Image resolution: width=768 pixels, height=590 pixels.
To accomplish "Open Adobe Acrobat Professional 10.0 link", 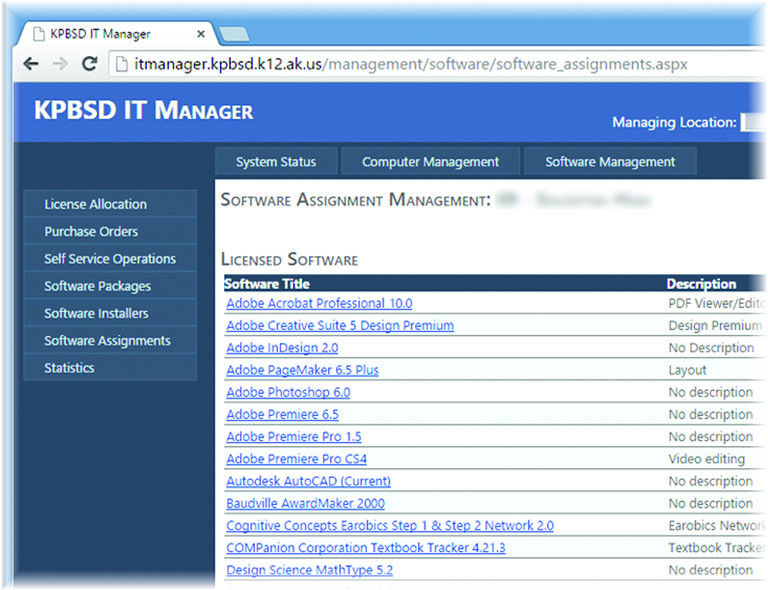I will (319, 304).
